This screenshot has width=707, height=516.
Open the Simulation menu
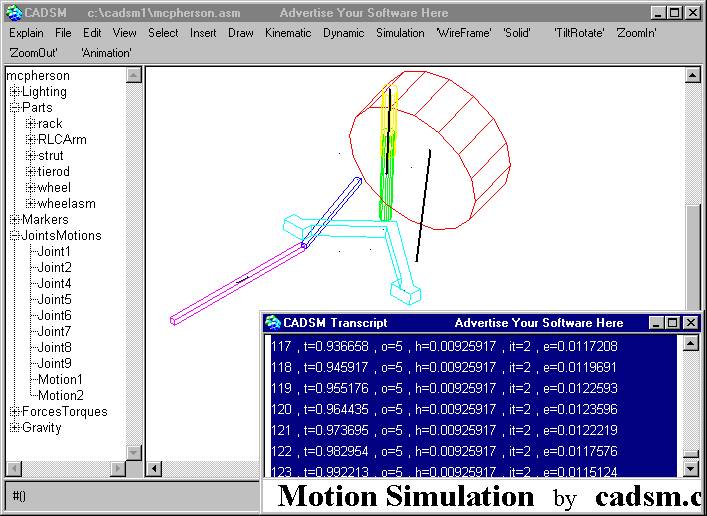point(400,33)
